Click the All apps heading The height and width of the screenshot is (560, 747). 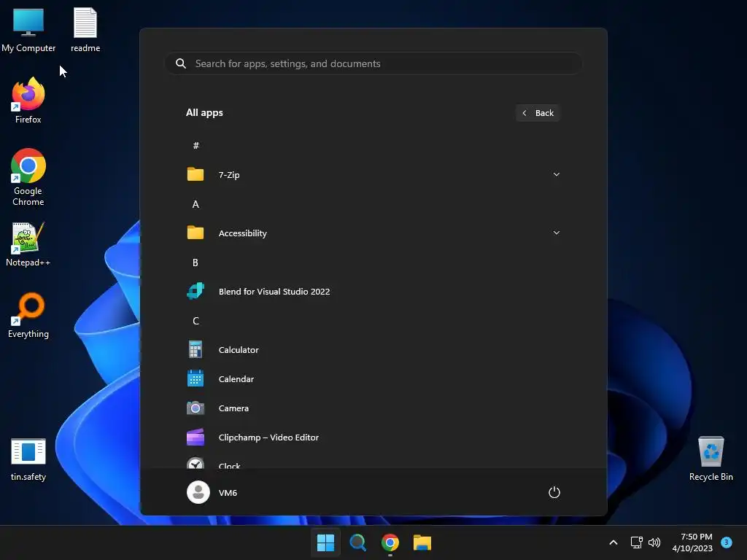204,113
